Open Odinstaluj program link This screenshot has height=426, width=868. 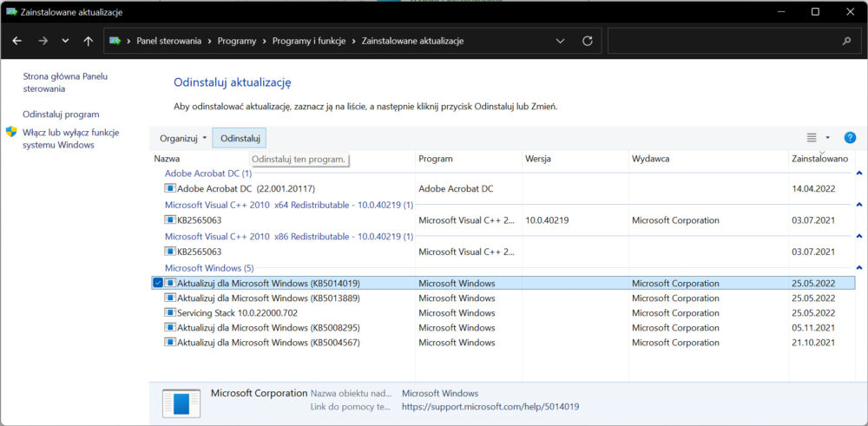click(x=61, y=115)
